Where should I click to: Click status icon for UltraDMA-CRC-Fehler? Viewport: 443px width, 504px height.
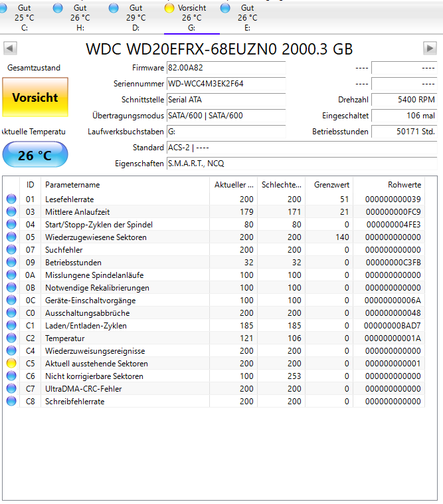[11, 389]
